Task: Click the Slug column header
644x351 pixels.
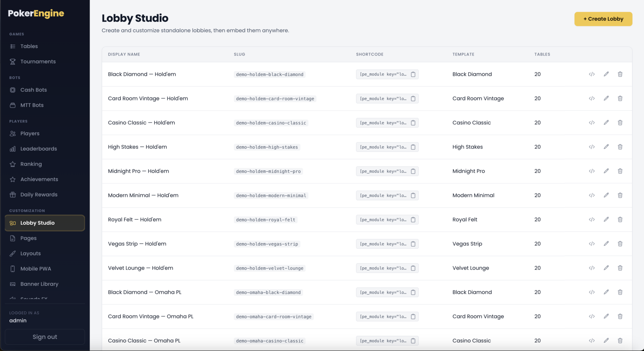Action: pyautogui.click(x=239, y=54)
